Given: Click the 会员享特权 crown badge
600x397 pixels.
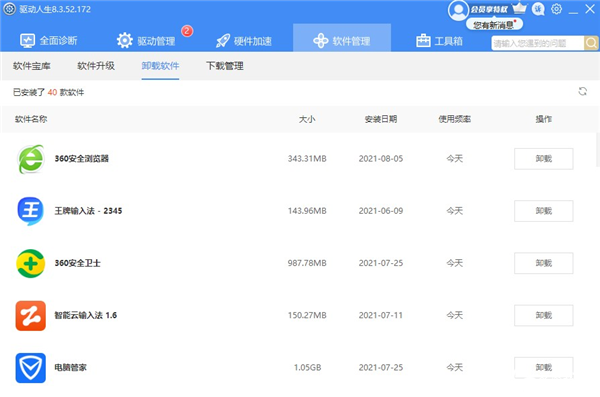Looking at the screenshot, I should point(498,9).
